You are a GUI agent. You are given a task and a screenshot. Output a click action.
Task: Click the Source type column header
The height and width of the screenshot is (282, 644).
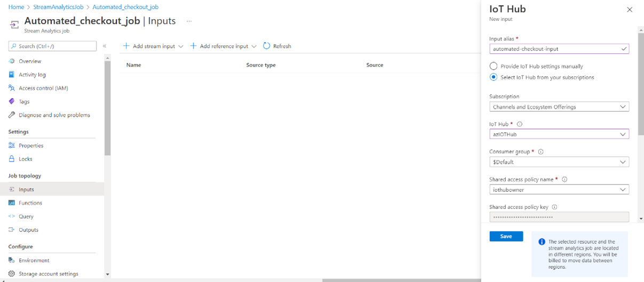tap(261, 65)
